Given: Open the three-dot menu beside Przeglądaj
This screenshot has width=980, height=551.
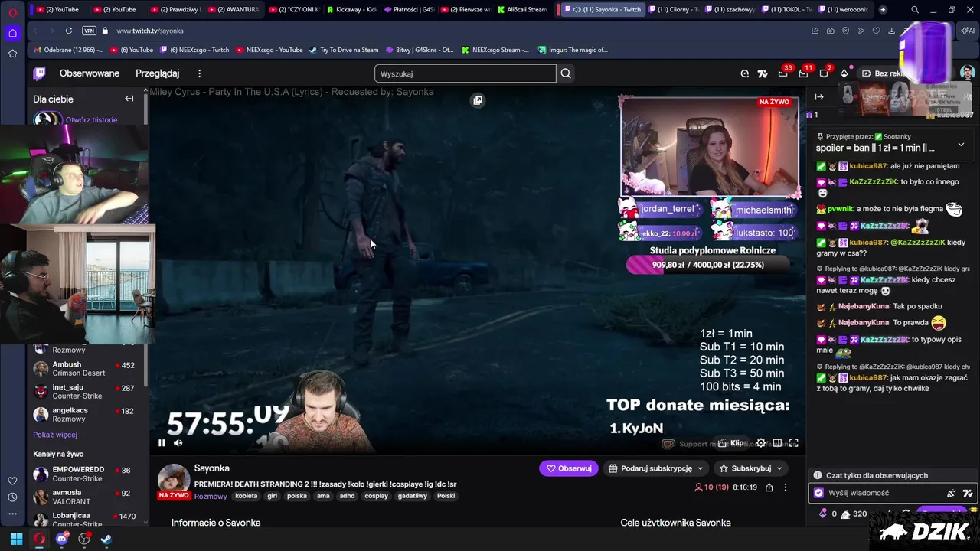Looking at the screenshot, I should click(x=199, y=73).
